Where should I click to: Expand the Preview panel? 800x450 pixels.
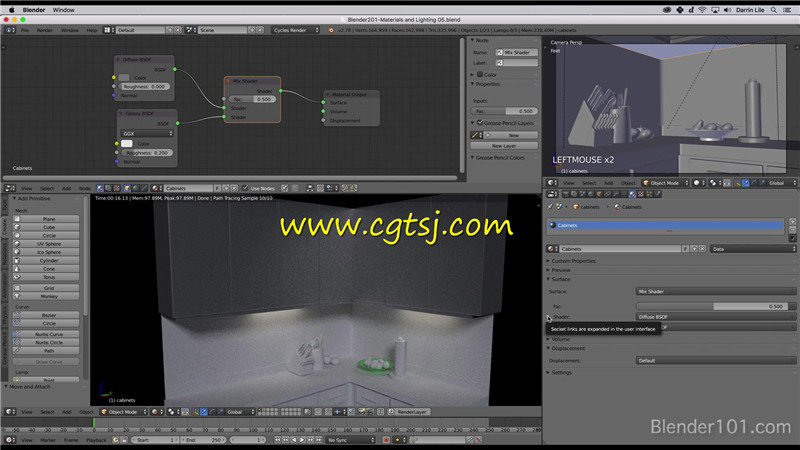click(x=560, y=270)
